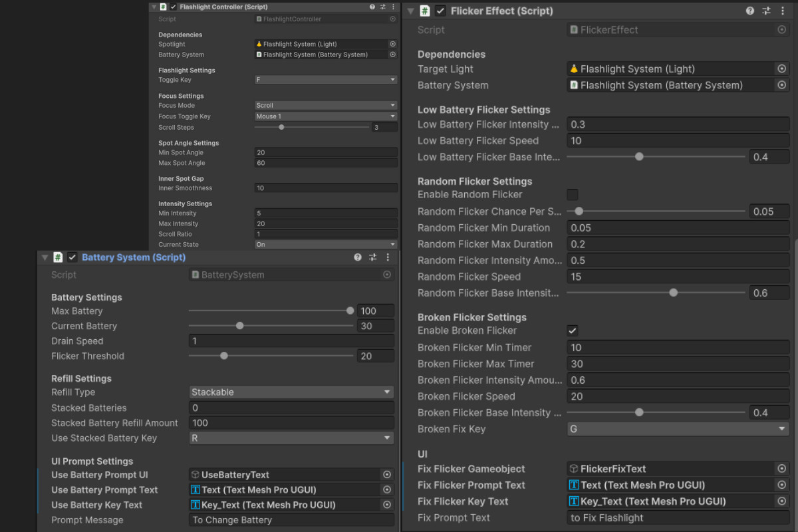This screenshot has width=798, height=532.
Task: Click Stacked Battery Refill Amount field
Action: [x=291, y=423]
